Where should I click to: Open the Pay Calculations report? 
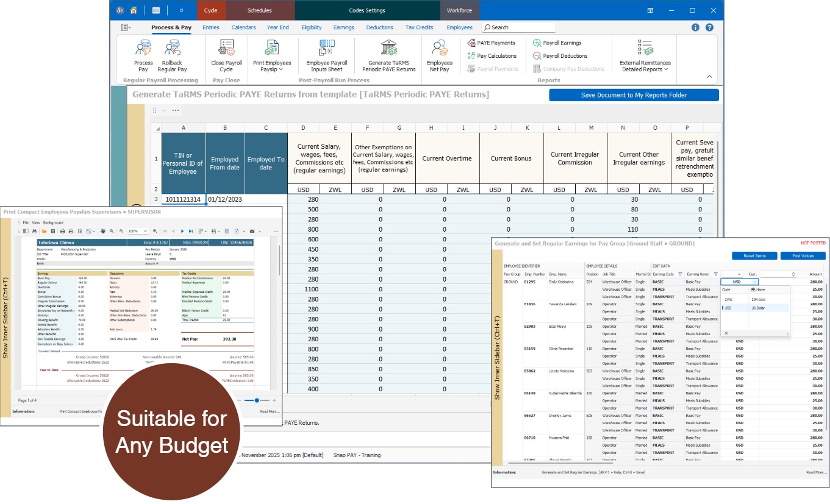point(492,56)
